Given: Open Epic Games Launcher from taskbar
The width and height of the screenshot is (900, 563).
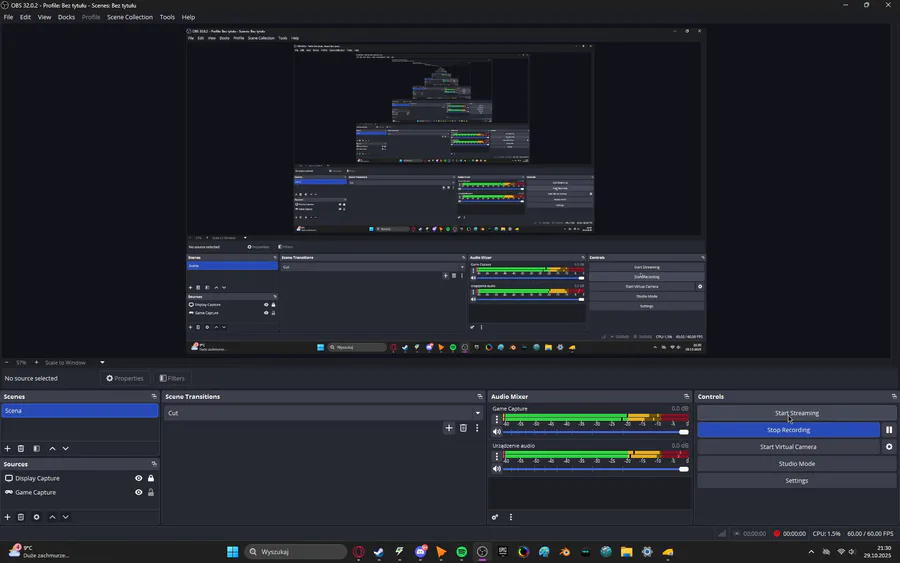Looking at the screenshot, I should pos(503,552).
